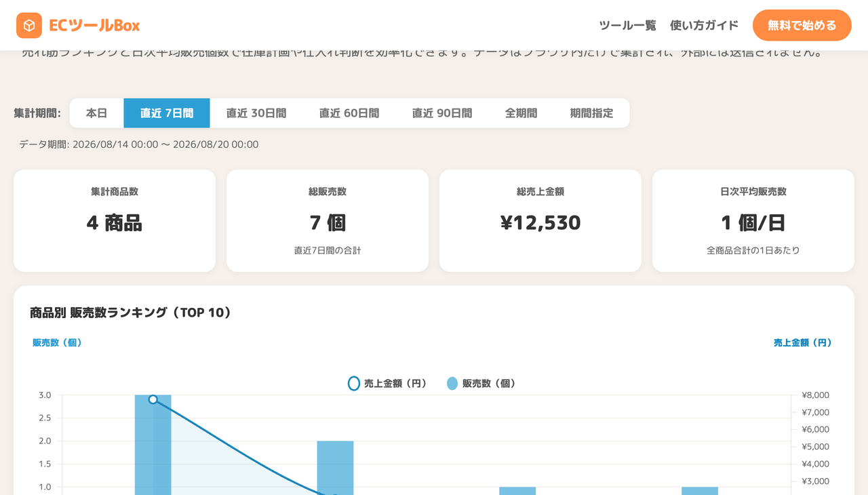Click the 7 個 total sales count
The height and width of the screenshot is (495, 868).
328,223
